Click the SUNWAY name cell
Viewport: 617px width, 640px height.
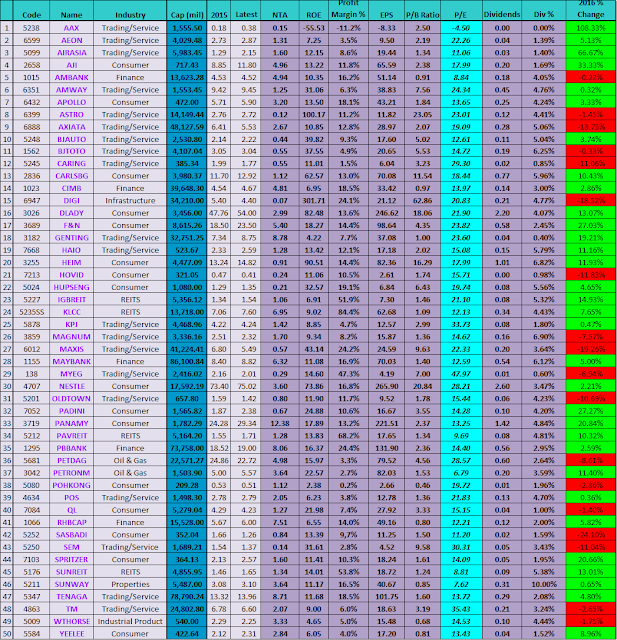pos(71,584)
